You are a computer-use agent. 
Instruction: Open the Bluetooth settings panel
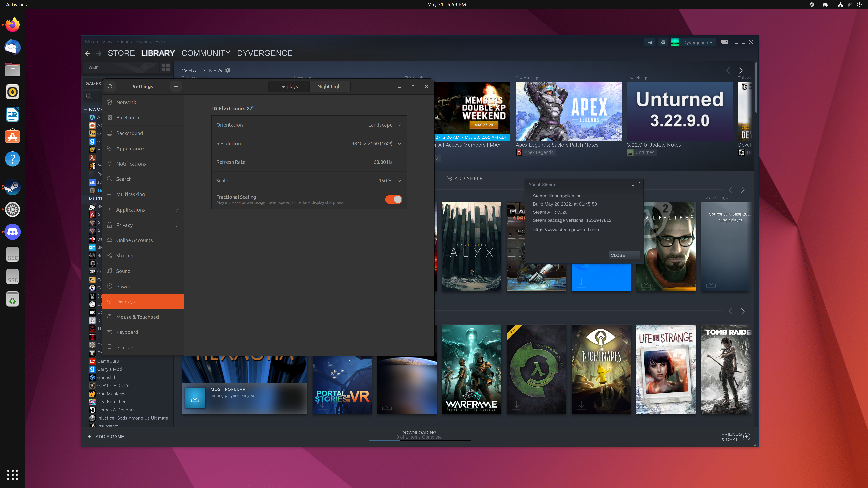(143, 118)
